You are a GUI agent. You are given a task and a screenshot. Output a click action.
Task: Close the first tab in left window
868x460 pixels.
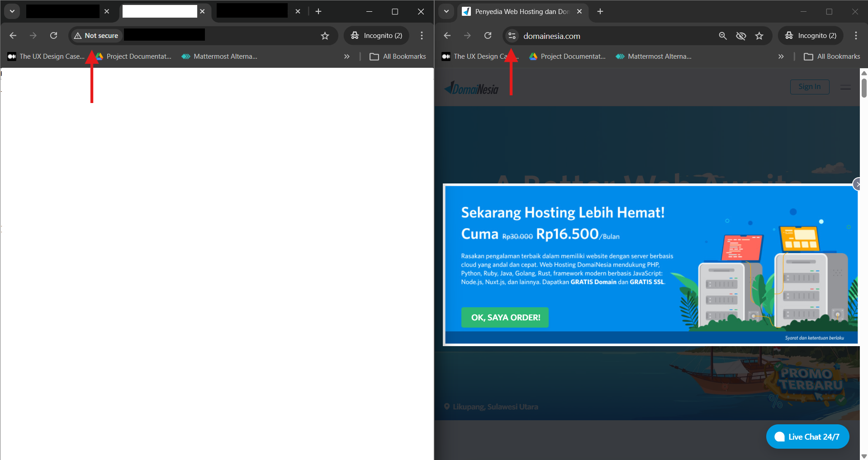coord(107,11)
